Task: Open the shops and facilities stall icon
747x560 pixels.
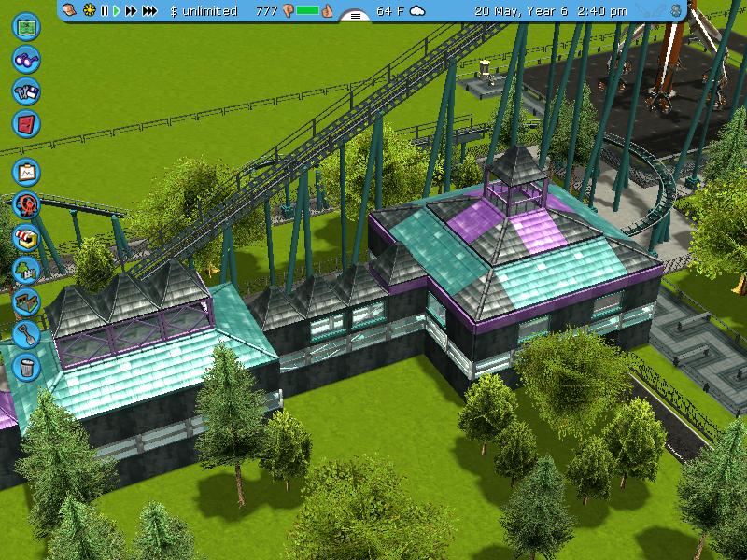Action: point(26,238)
